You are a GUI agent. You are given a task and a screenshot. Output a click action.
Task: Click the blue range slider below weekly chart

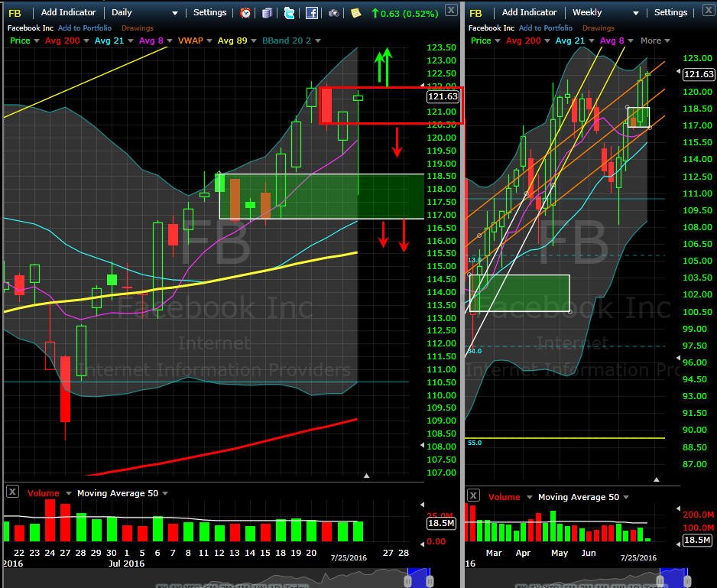673,577
